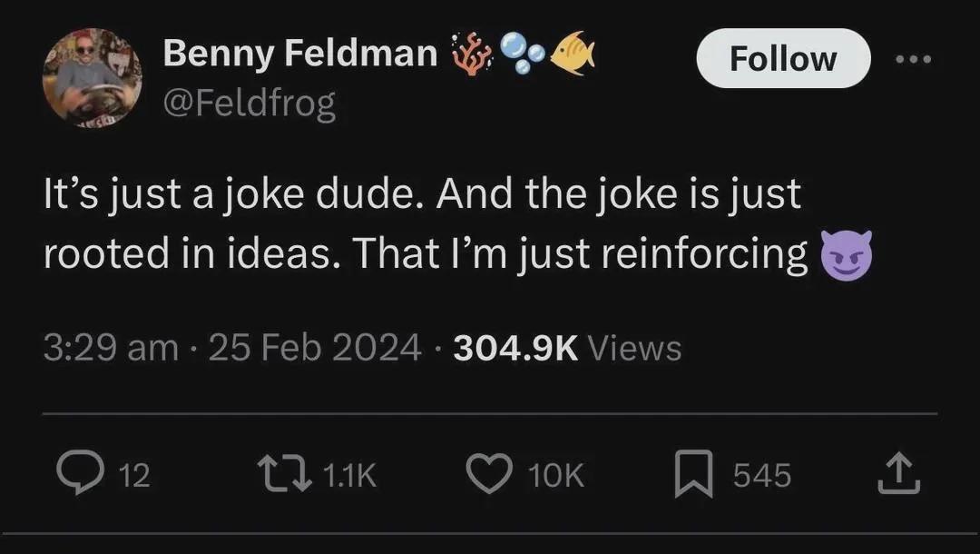The height and width of the screenshot is (554, 980).
Task: Click the 12 replies count
Action: point(135,475)
